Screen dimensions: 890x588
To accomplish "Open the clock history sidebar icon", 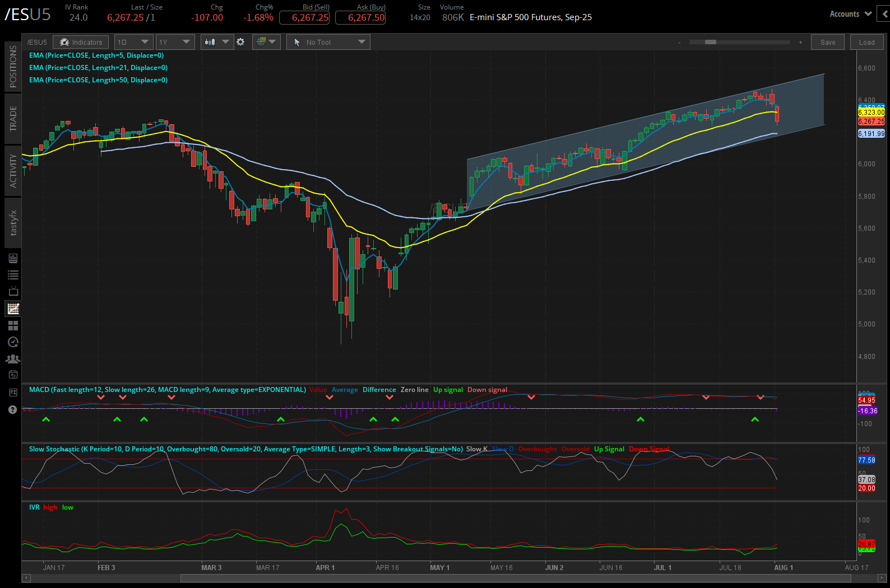I will click(x=13, y=342).
